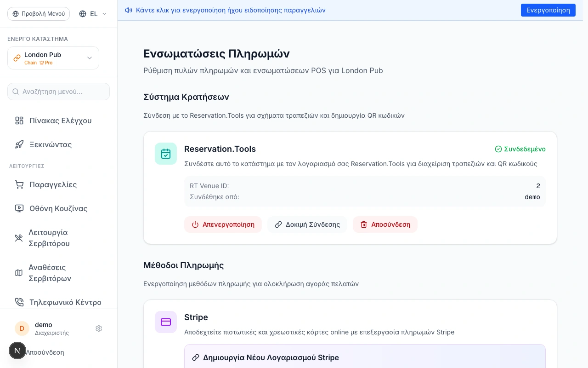Click the Λειτουργία Σερβιτόρου utensils icon

pos(19,238)
